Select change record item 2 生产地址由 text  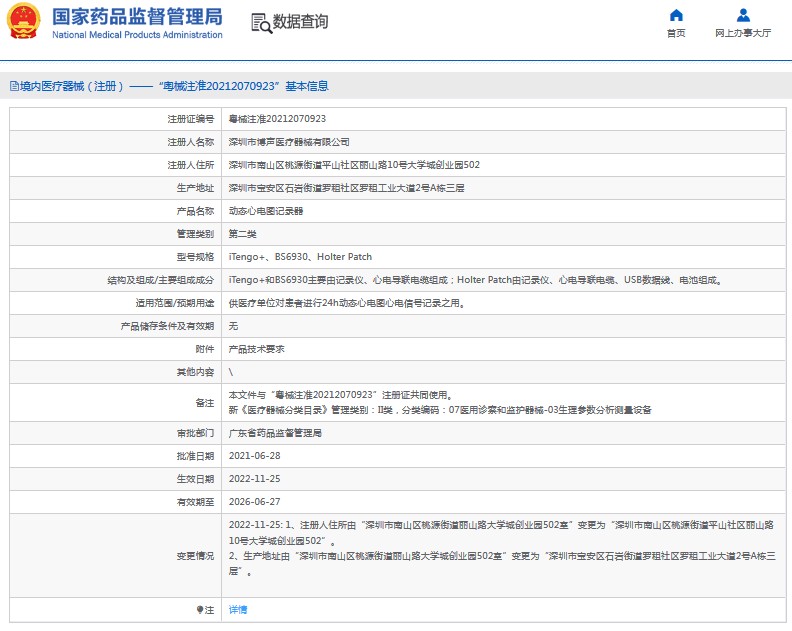click(x=502, y=563)
